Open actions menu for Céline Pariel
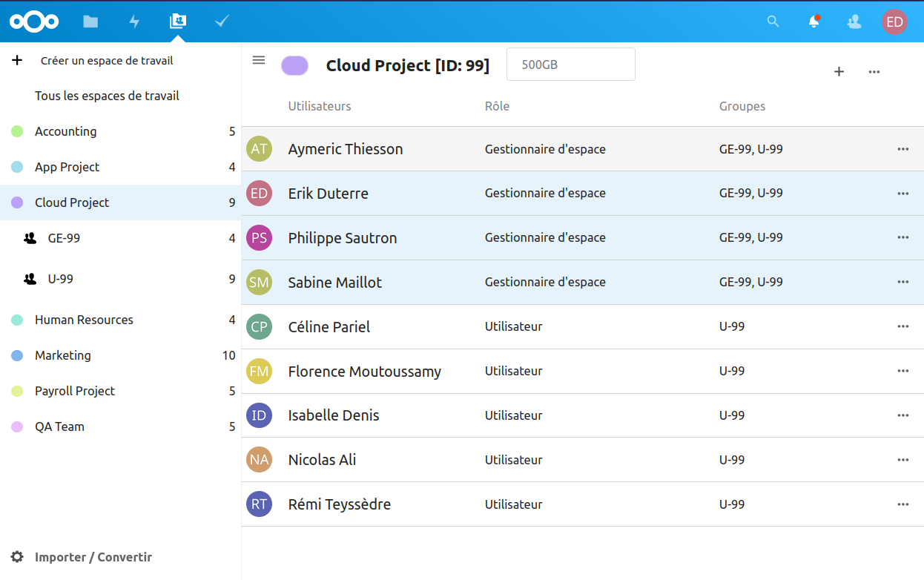924x580 pixels. coord(902,327)
